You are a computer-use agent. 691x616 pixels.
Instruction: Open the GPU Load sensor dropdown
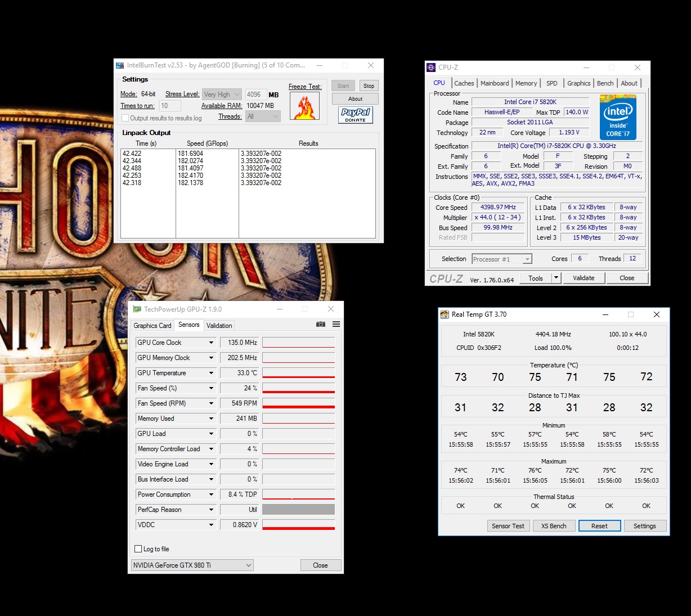212,434
